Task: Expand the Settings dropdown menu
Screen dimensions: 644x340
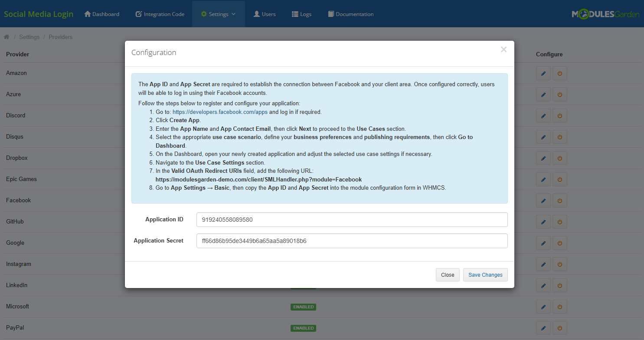Action: tap(218, 13)
